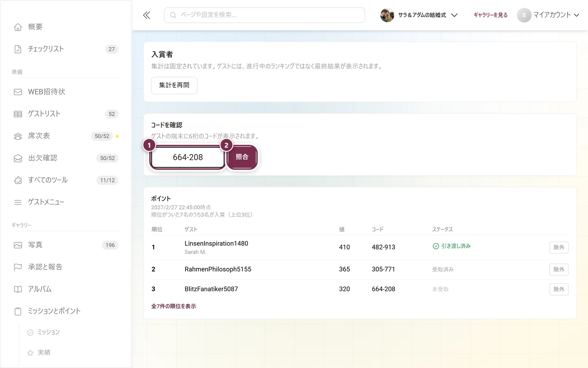Go to ゲストリスト in sidebar
This screenshot has height=368, width=588.
tap(66, 114)
